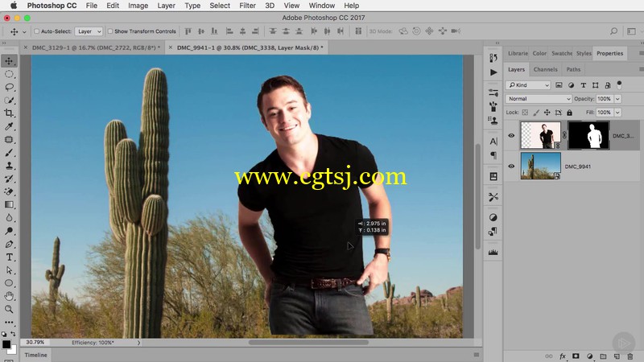The width and height of the screenshot is (644, 362).
Task: Open the workspace switcher icon
Action: pyautogui.click(x=631, y=31)
